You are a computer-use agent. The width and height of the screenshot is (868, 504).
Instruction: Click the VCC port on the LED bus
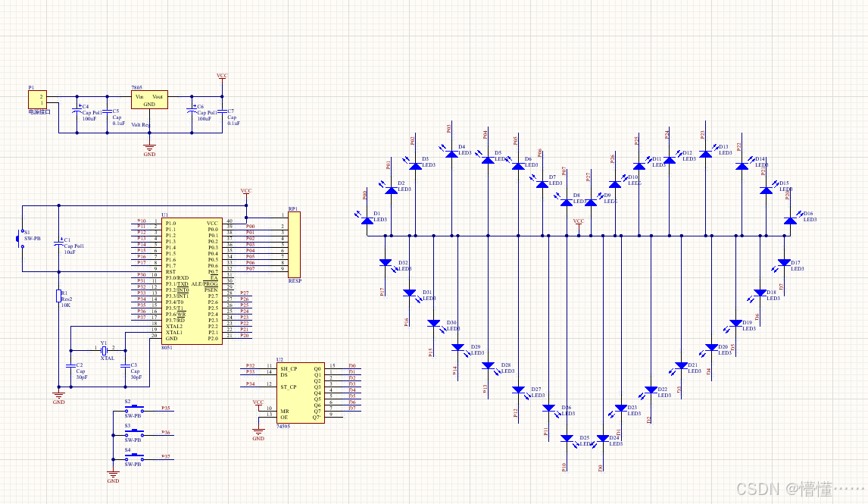point(579,223)
